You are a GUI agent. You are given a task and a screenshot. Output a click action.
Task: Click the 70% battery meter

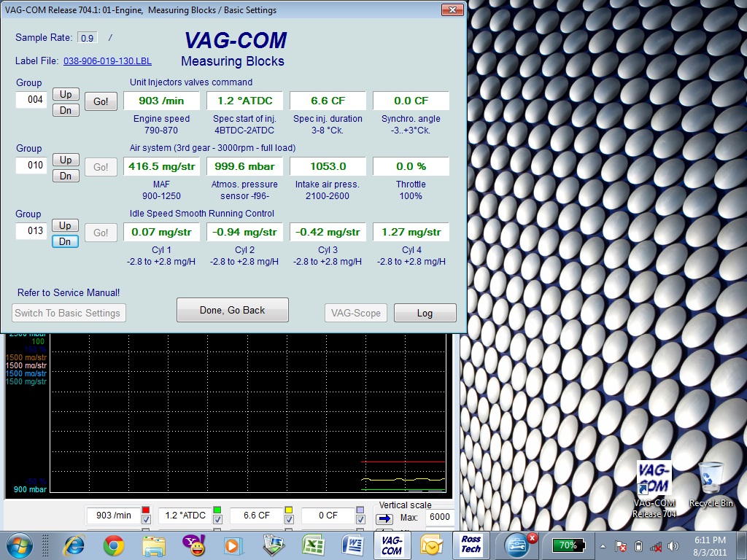[568, 545]
